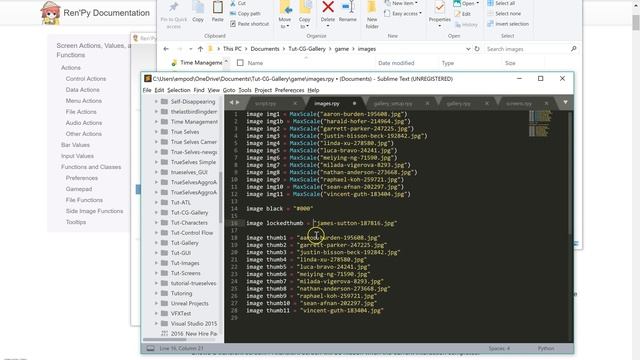640x360 pixels.
Task: Click the New folder icon
Action: point(372,7)
